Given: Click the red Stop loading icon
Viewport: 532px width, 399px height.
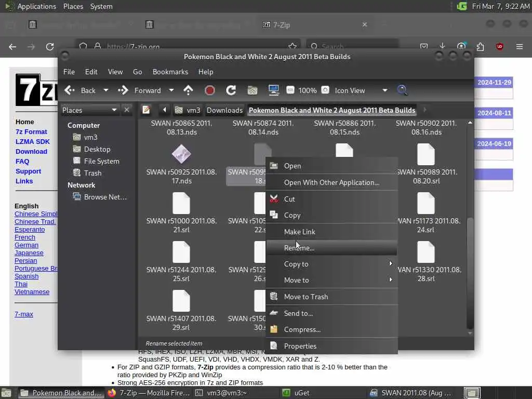Looking at the screenshot, I should pyautogui.click(x=210, y=90).
